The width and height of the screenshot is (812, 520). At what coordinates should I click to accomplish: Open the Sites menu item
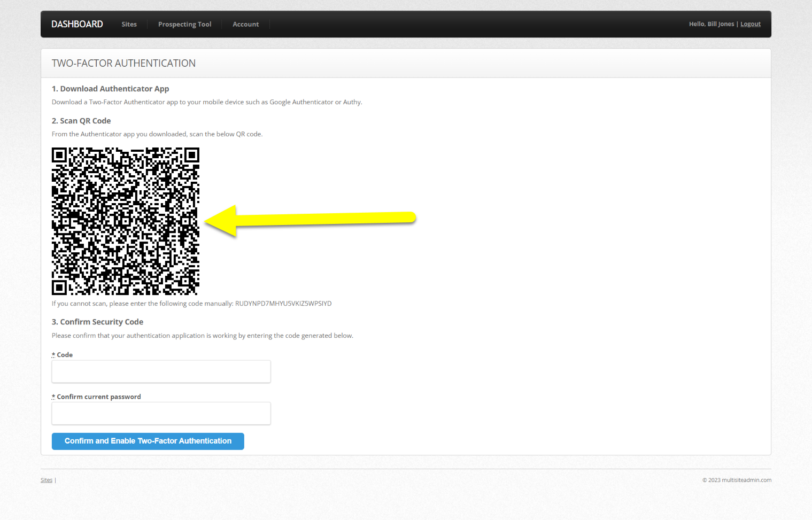pyautogui.click(x=129, y=24)
